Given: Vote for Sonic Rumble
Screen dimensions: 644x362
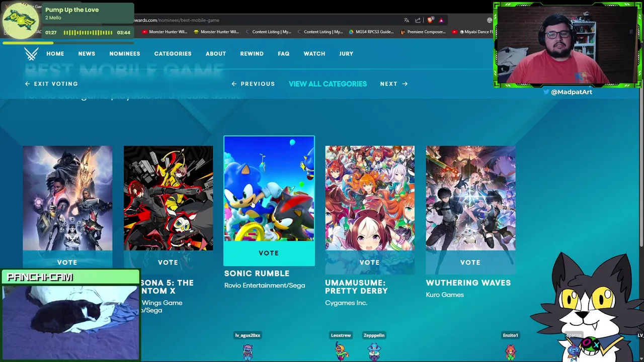Looking at the screenshot, I should click(x=269, y=253).
